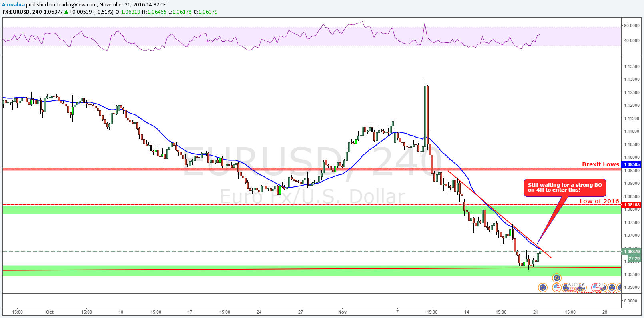The image size is (644, 318).
Task: Click the 1.13000 price scale label
Action: pyautogui.click(x=632, y=79)
